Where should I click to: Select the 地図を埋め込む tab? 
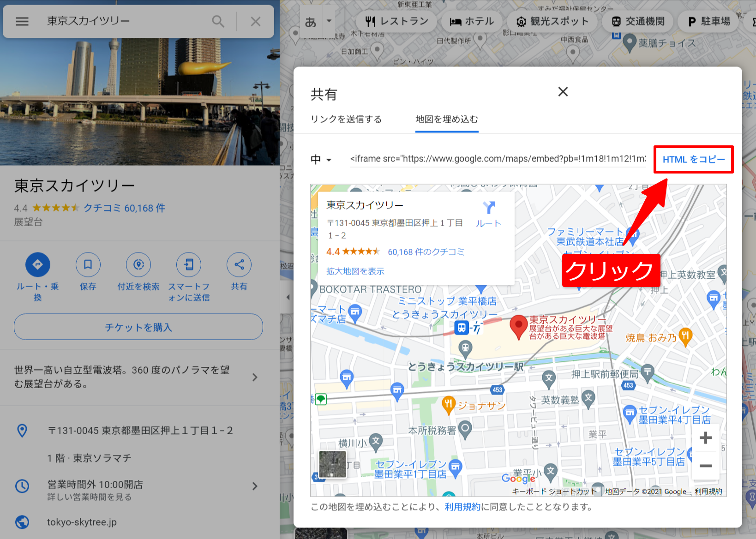[447, 119]
